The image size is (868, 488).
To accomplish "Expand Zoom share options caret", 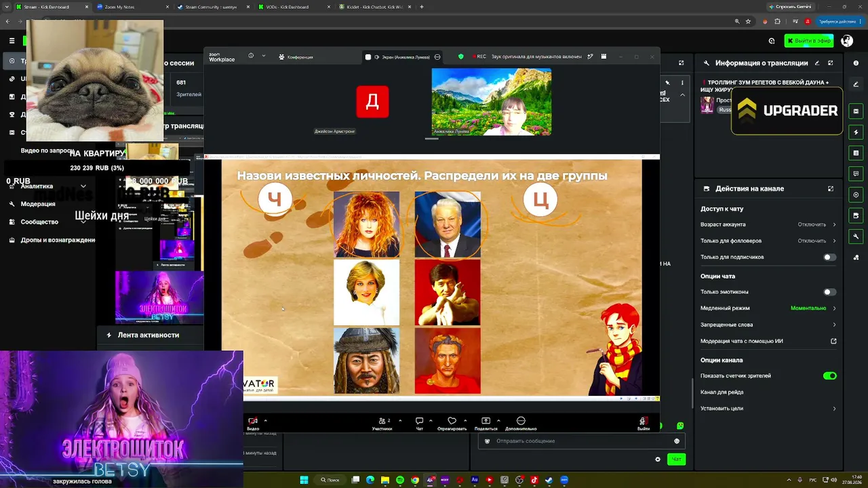I will click(498, 420).
